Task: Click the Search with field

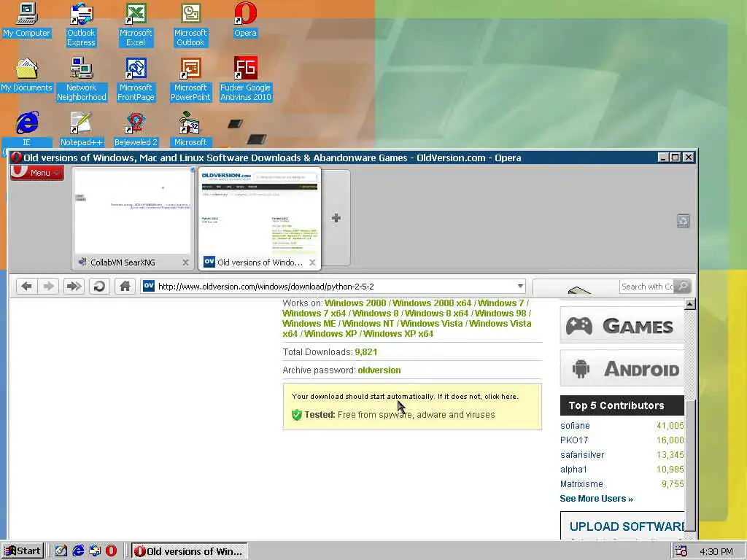Action: (647, 286)
